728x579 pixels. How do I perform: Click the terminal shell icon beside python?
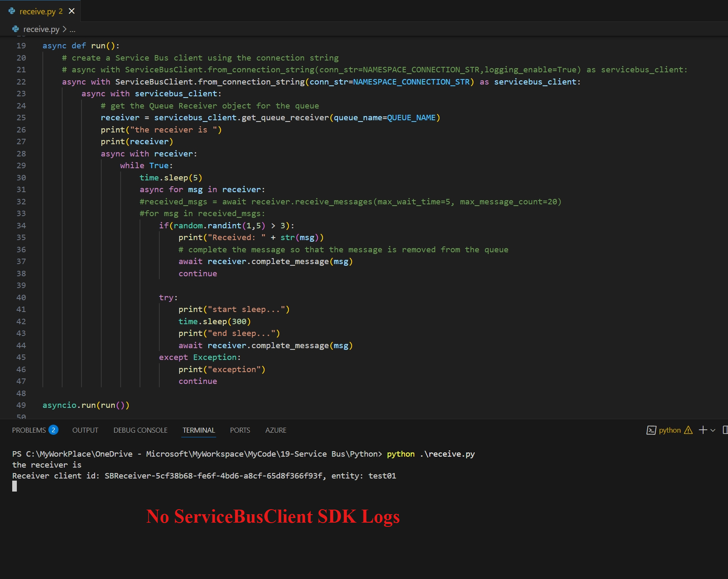[651, 430]
